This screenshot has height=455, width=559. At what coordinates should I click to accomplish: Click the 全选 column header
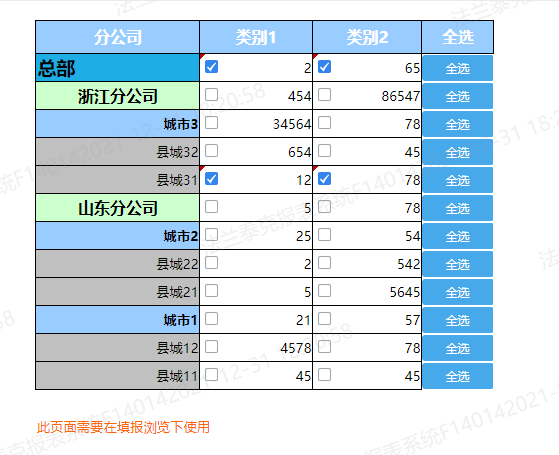pos(458,37)
